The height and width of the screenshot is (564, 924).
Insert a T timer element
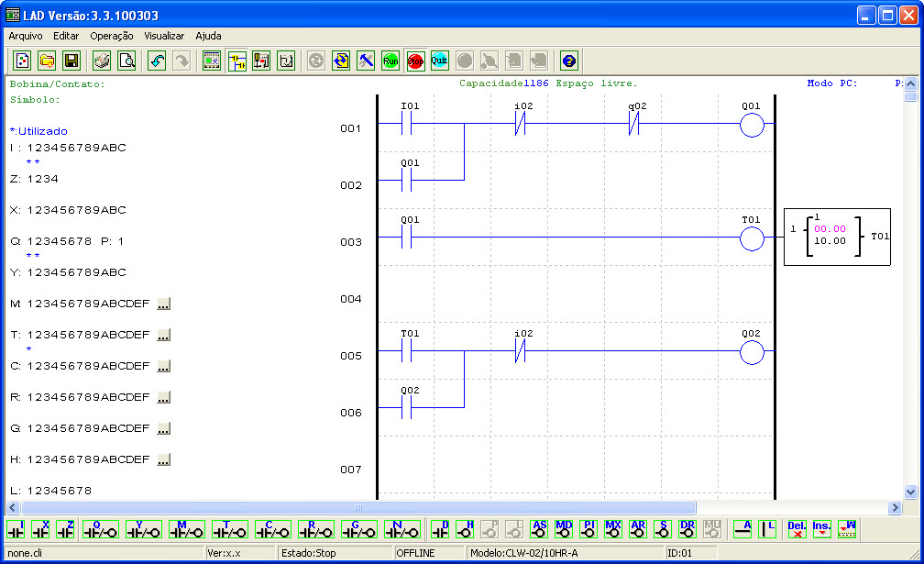230,529
